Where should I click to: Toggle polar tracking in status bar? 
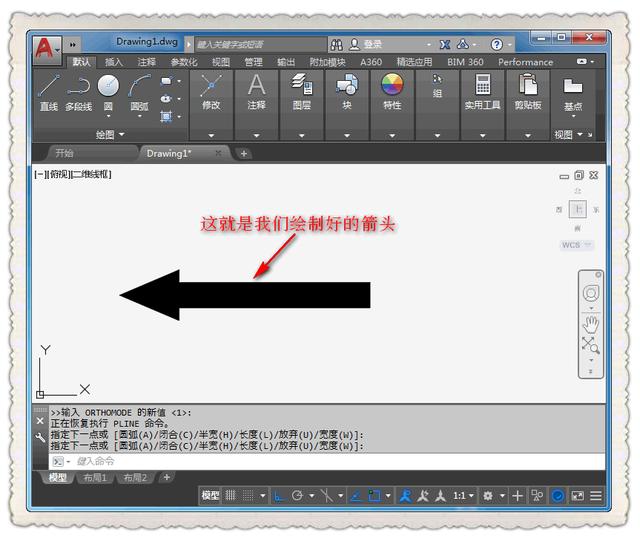click(x=297, y=495)
